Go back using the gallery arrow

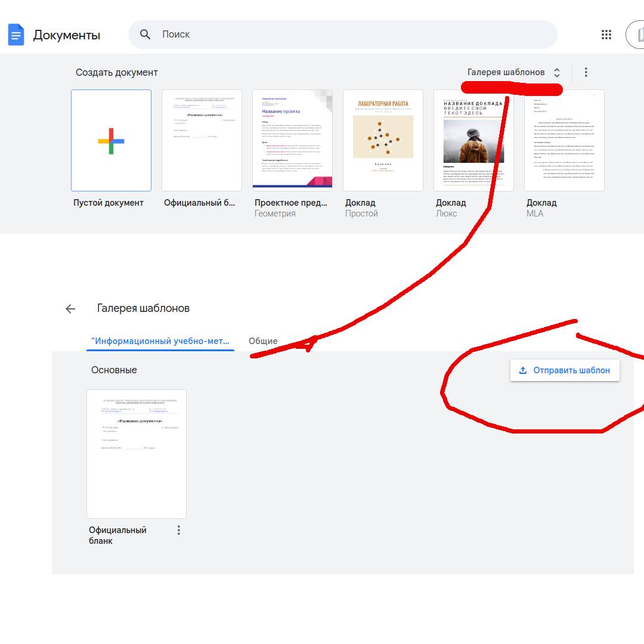[70, 308]
